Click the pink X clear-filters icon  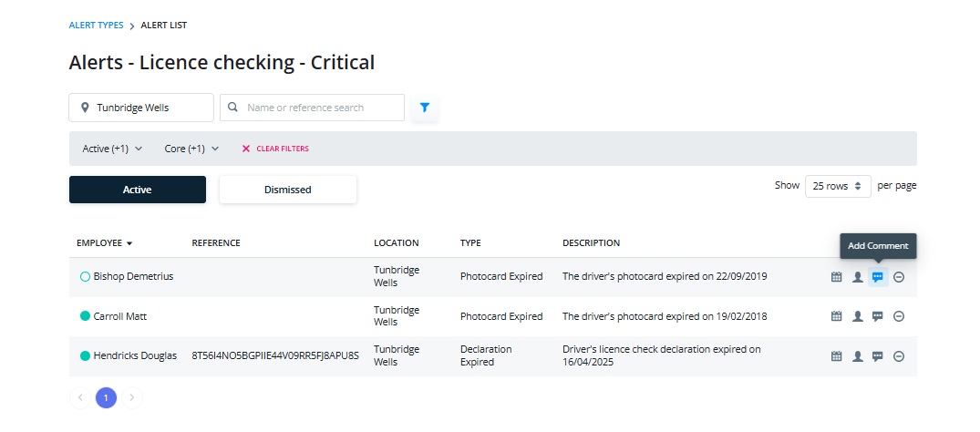tap(245, 149)
